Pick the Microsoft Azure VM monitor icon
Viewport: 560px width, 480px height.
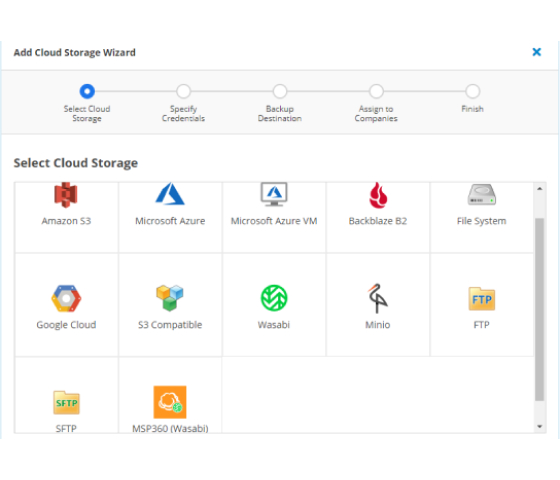point(274,195)
